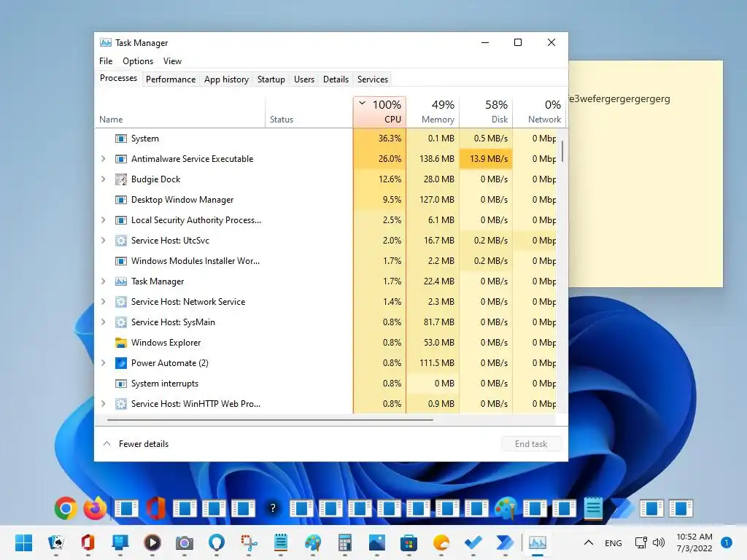This screenshot has width=747, height=560.
Task: Sort by the Disk column header
Action: pos(487,112)
